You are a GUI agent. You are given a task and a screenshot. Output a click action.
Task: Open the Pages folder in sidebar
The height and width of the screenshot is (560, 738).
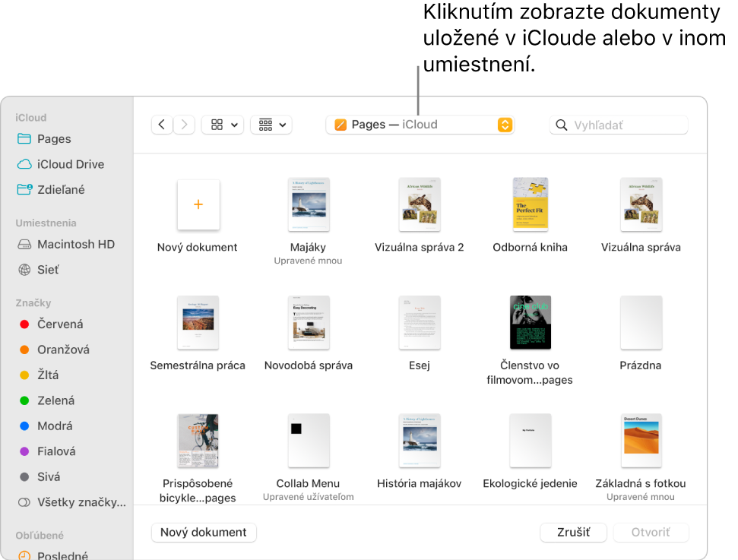(44, 139)
